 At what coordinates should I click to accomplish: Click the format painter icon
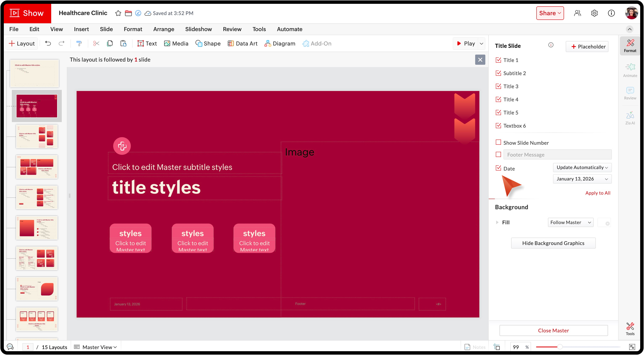pos(79,44)
